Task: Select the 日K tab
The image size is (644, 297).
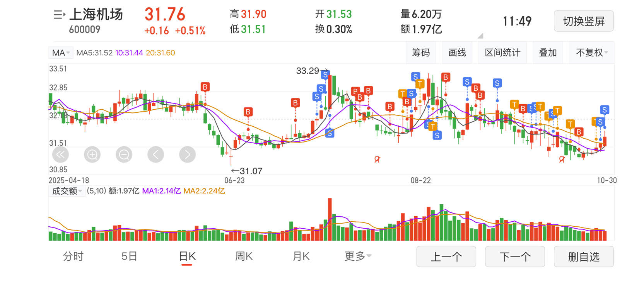Action: 187,256
